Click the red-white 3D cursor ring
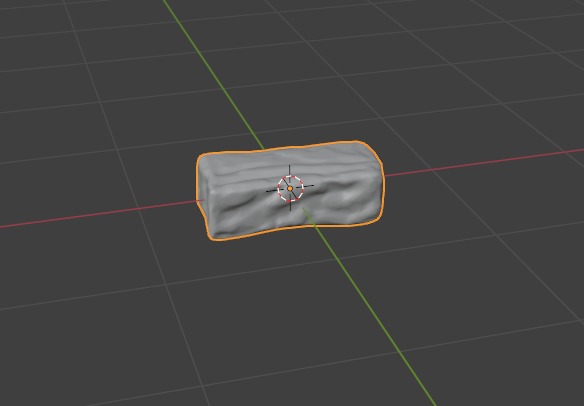This screenshot has width=584, height=406. pos(291,188)
